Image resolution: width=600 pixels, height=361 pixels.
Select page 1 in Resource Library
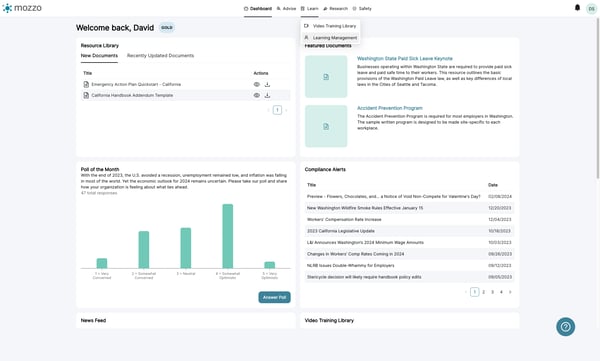277,110
